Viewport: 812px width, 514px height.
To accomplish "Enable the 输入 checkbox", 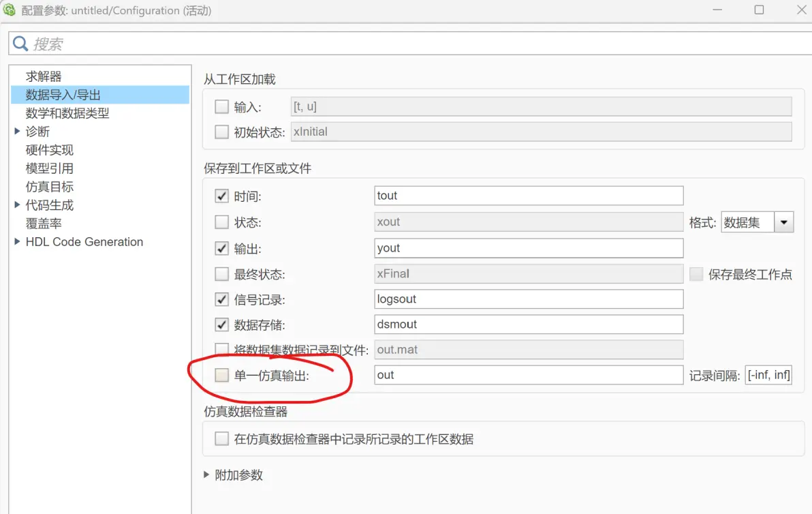I will pos(221,107).
